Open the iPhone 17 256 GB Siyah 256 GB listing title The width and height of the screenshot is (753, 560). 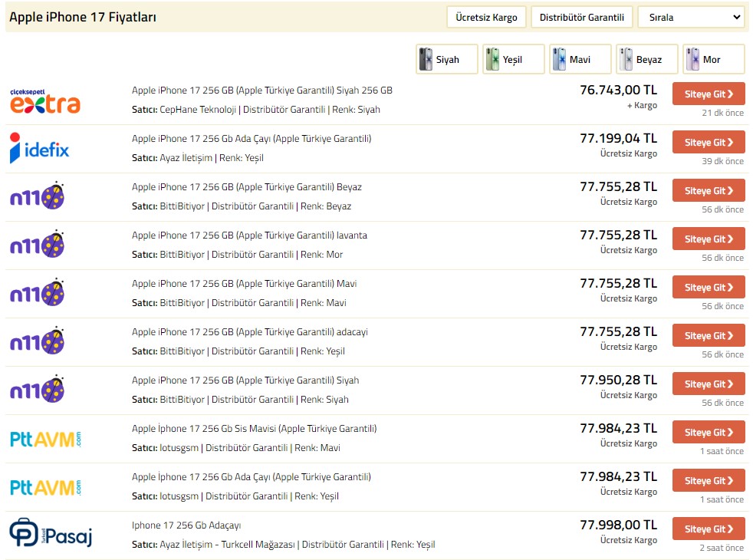[x=261, y=91]
